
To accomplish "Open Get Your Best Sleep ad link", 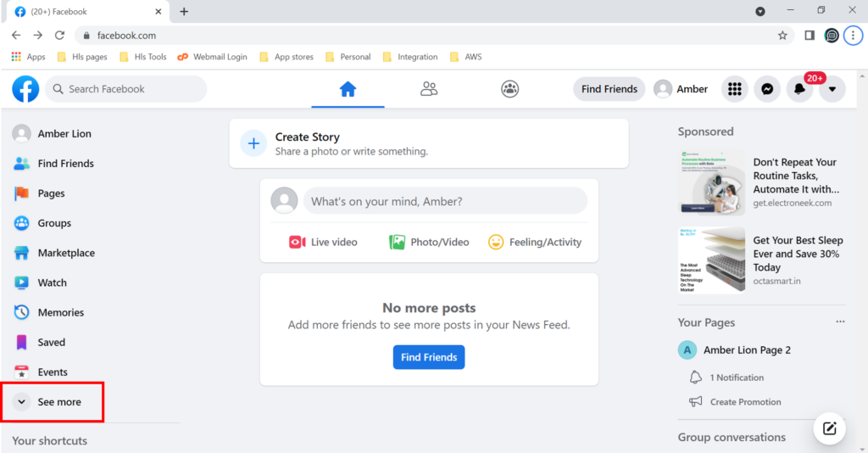I will point(798,254).
